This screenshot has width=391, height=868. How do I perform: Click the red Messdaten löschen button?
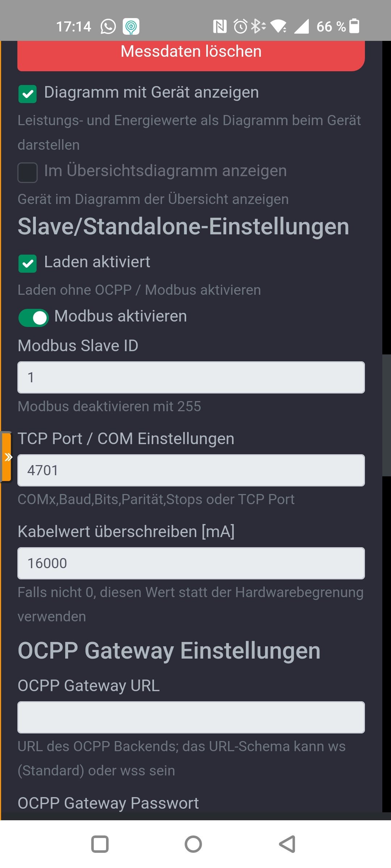(x=191, y=56)
